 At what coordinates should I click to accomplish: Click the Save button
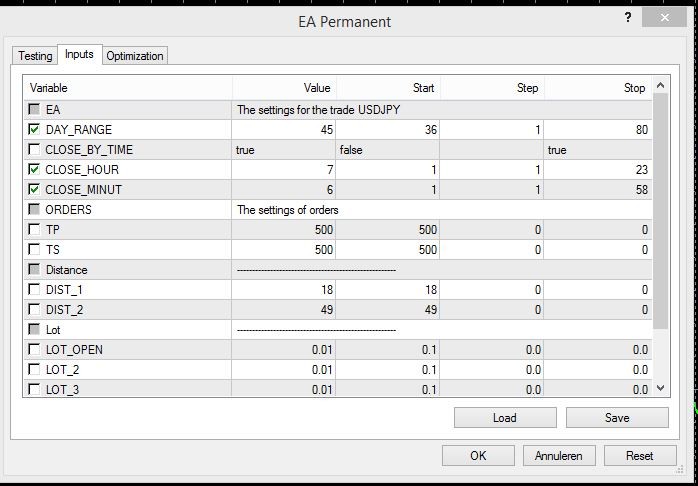[617, 418]
